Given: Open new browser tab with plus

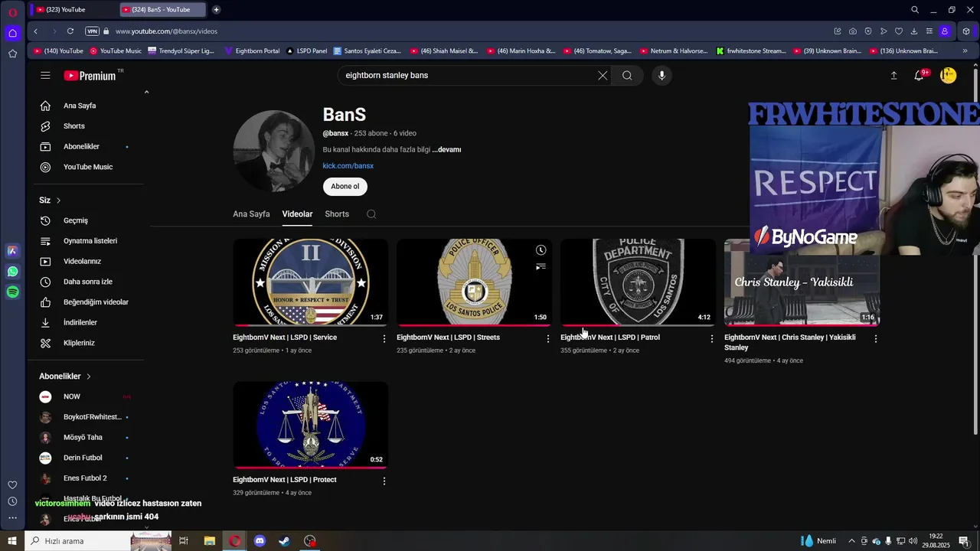Looking at the screenshot, I should pos(217,10).
